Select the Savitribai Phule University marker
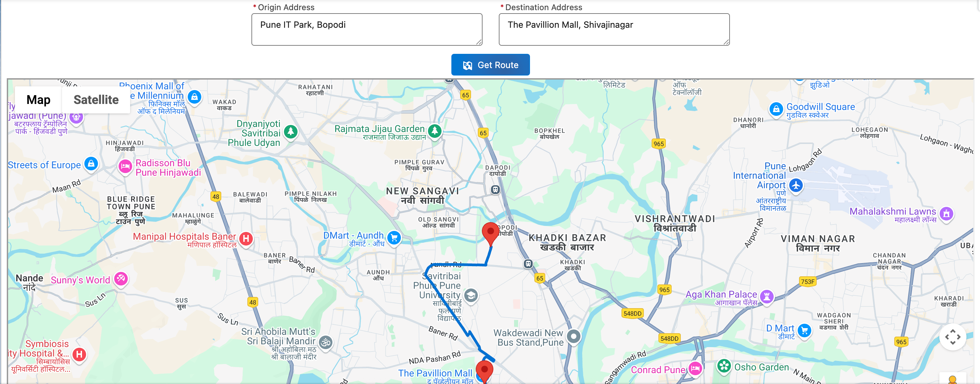Viewport: 980px width, 384px height. pos(471,295)
